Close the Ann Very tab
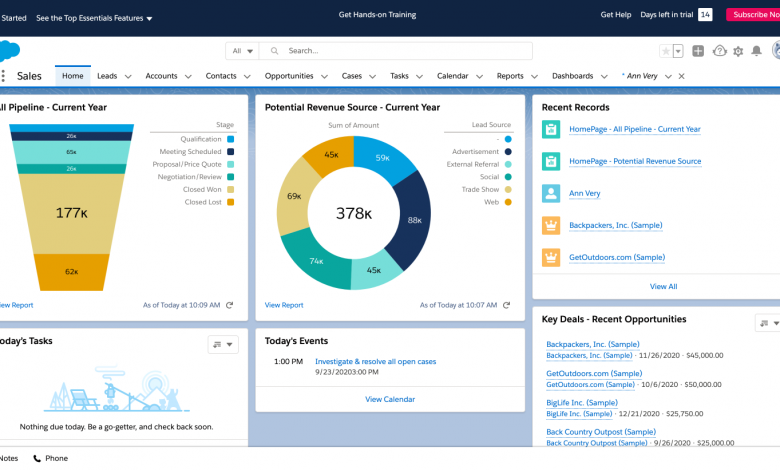780x470 pixels. [682, 76]
